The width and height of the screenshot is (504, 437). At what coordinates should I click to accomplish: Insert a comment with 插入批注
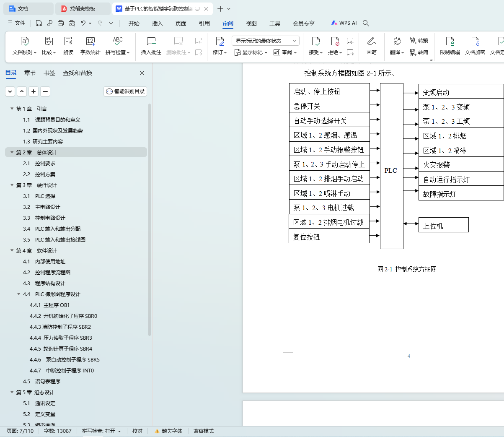pyautogui.click(x=151, y=46)
